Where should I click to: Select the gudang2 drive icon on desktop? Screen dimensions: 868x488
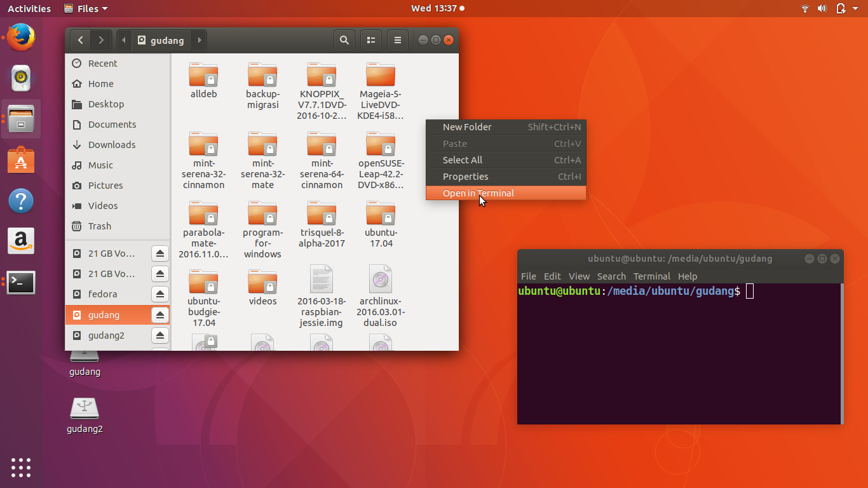point(85,416)
